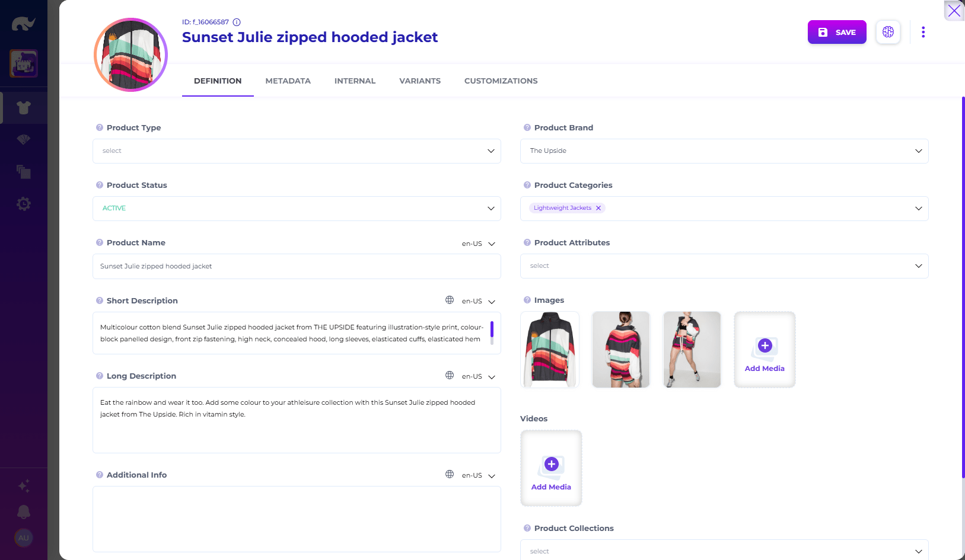
Task: Change Product Name language from en-US
Action: (478, 244)
